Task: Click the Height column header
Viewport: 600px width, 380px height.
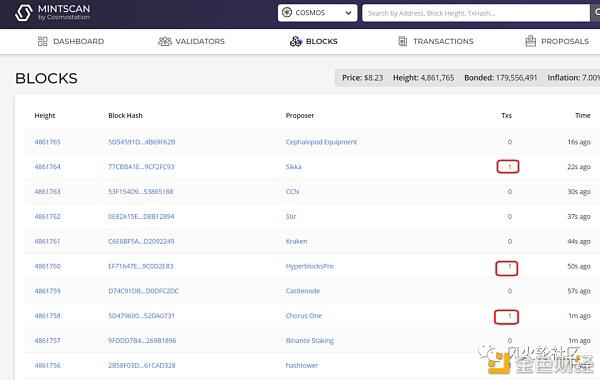Action: click(x=45, y=116)
